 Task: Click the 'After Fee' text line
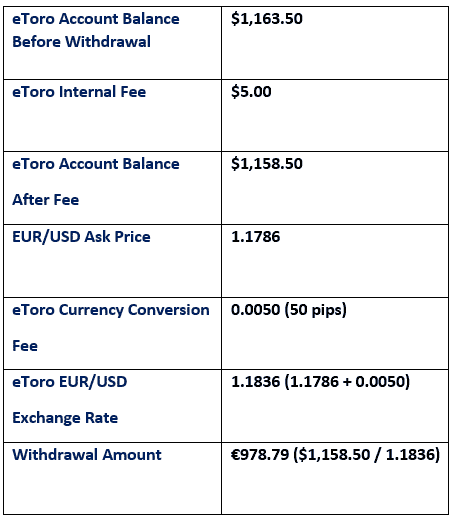tap(45, 200)
